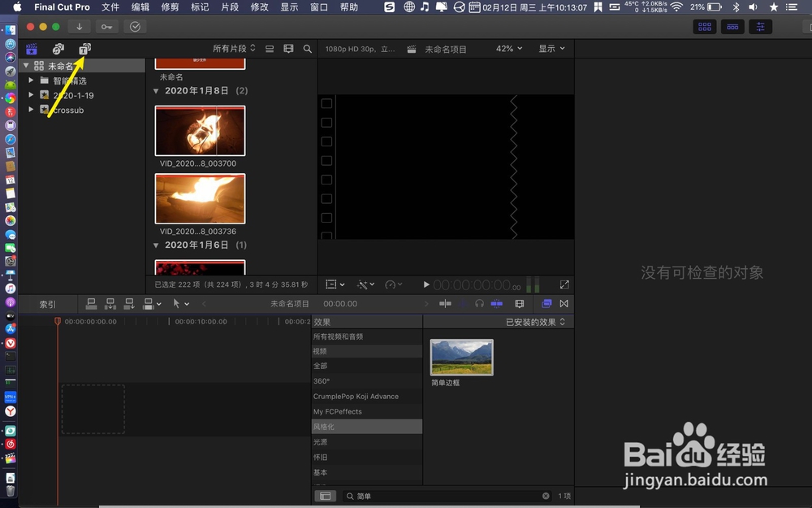The width and height of the screenshot is (812, 508).
Task: Open the 片段 menu
Action: (x=230, y=7)
